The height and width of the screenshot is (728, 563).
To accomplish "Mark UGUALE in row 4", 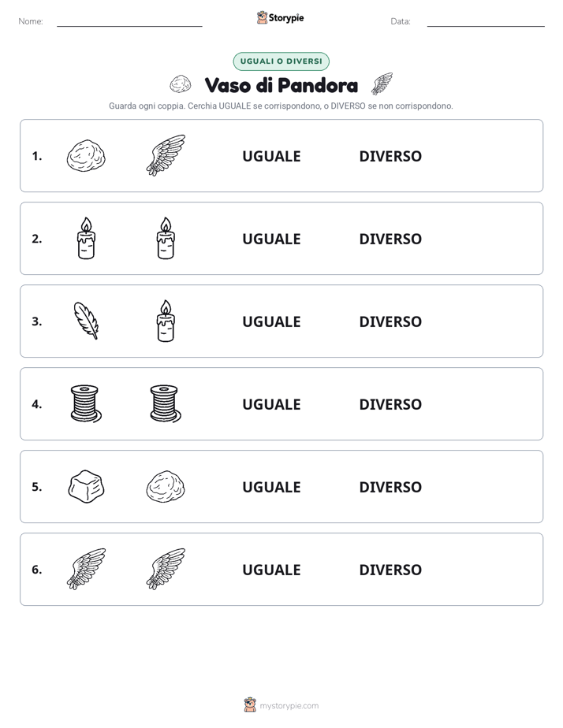I will click(x=272, y=404).
